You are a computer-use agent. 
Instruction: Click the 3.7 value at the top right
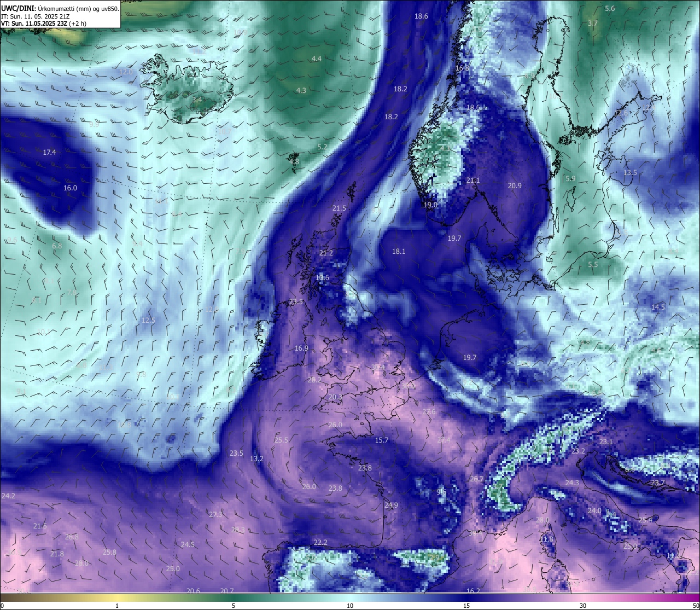pos(592,23)
